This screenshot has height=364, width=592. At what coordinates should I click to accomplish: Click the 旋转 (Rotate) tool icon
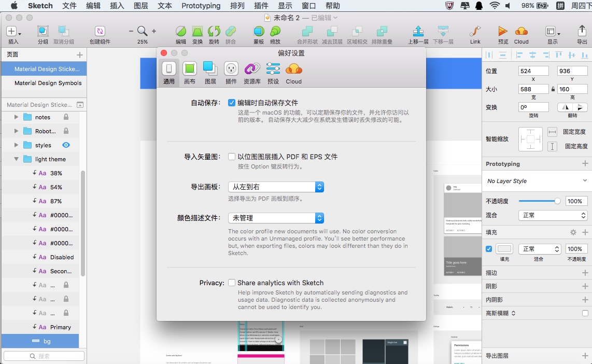[x=214, y=31]
